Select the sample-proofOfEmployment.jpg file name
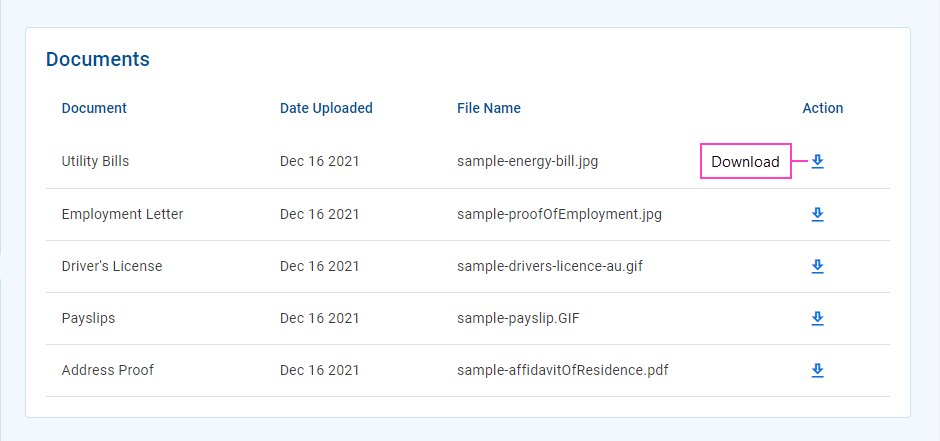The image size is (940, 441). pos(559,214)
